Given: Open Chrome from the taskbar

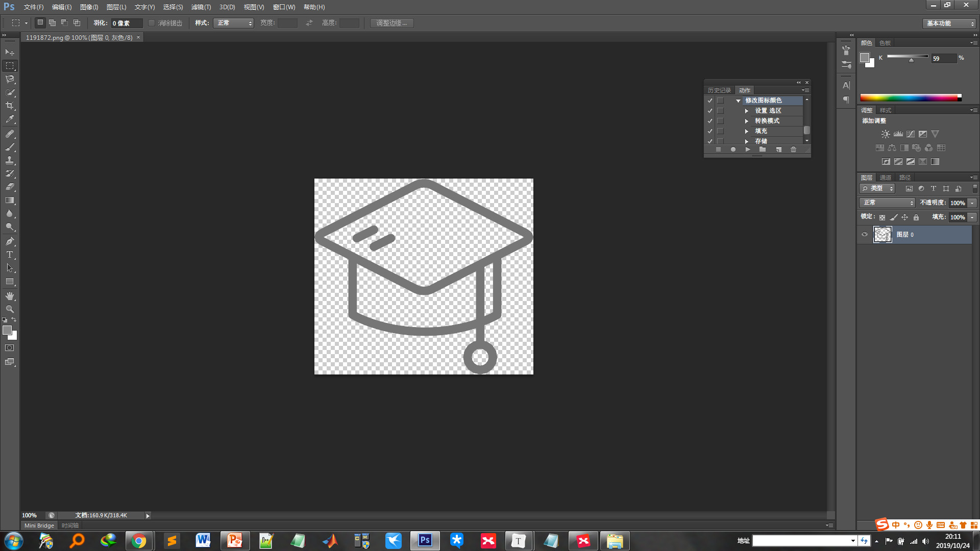Looking at the screenshot, I should click(138, 541).
